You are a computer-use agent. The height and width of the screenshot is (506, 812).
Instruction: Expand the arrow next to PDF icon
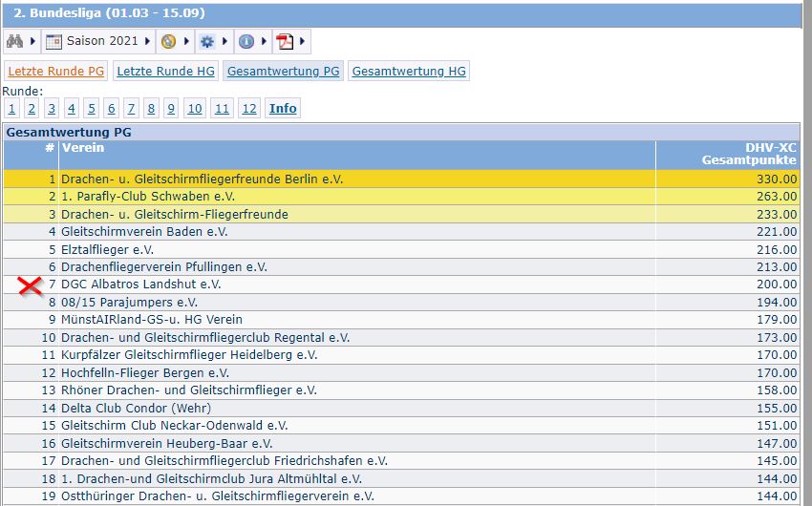click(x=303, y=41)
